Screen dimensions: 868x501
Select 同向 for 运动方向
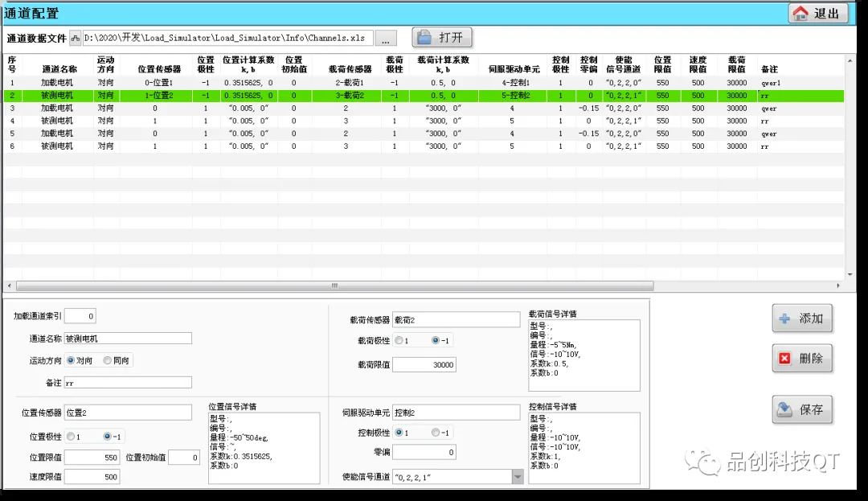(x=108, y=360)
